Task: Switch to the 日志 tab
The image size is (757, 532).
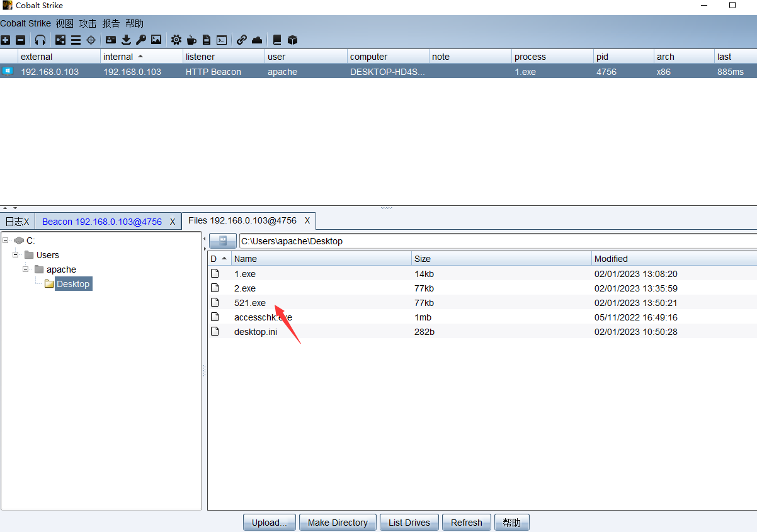Action: (14, 222)
